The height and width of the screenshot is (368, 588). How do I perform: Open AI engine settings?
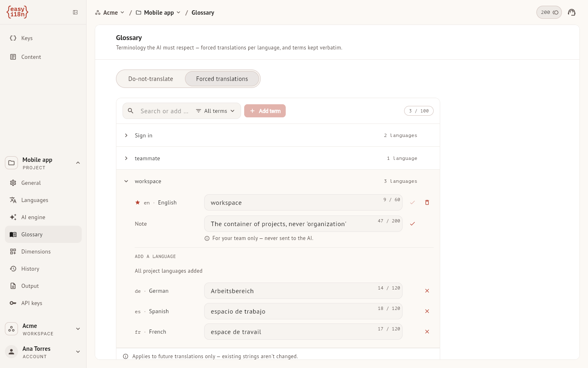(x=43, y=217)
